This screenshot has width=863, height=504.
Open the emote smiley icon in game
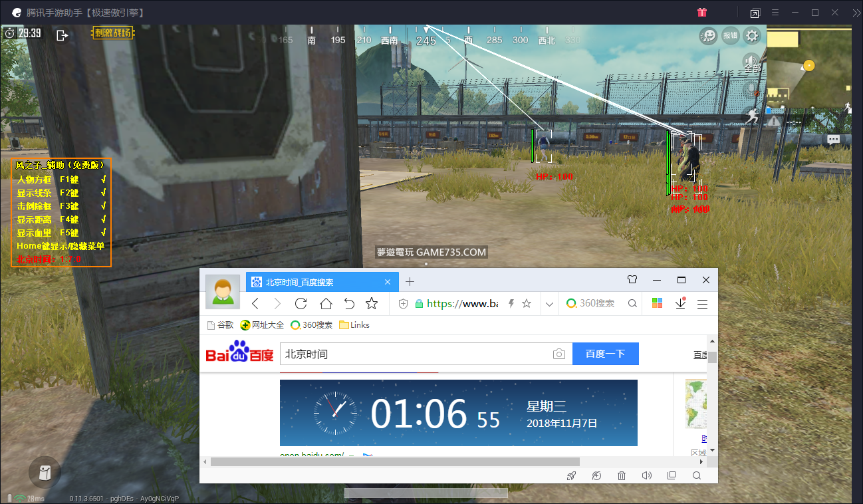708,35
